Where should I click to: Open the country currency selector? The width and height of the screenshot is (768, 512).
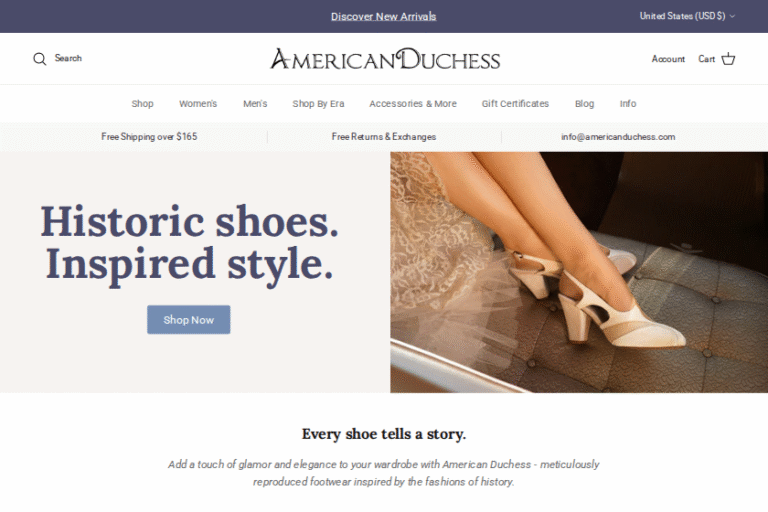(687, 16)
